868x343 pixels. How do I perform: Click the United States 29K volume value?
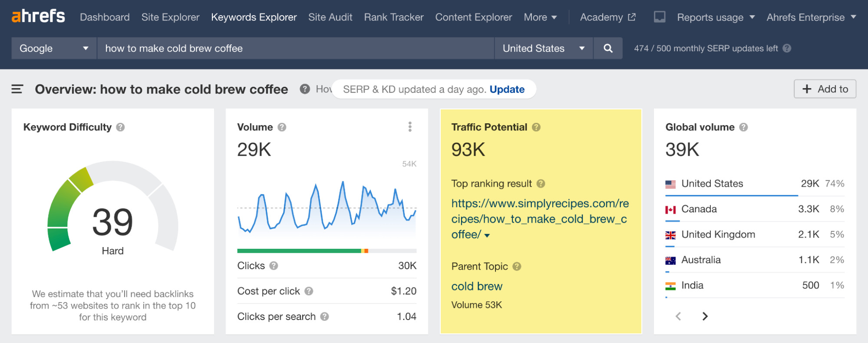click(810, 184)
